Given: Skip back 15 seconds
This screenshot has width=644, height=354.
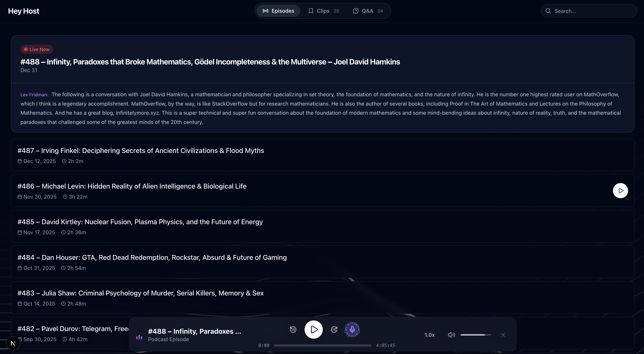Looking at the screenshot, I should pyautogui.click(x=293, y=330).
